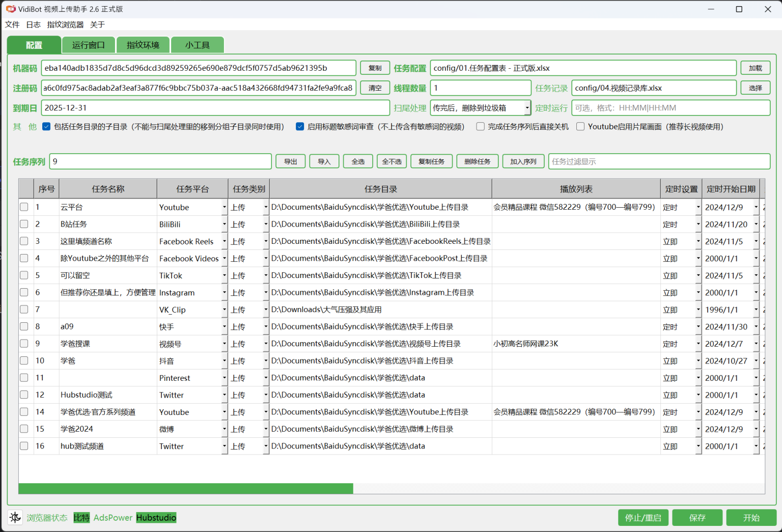Open the 扫尾处理 dropdown
The image size is (782, 532).
481,108
